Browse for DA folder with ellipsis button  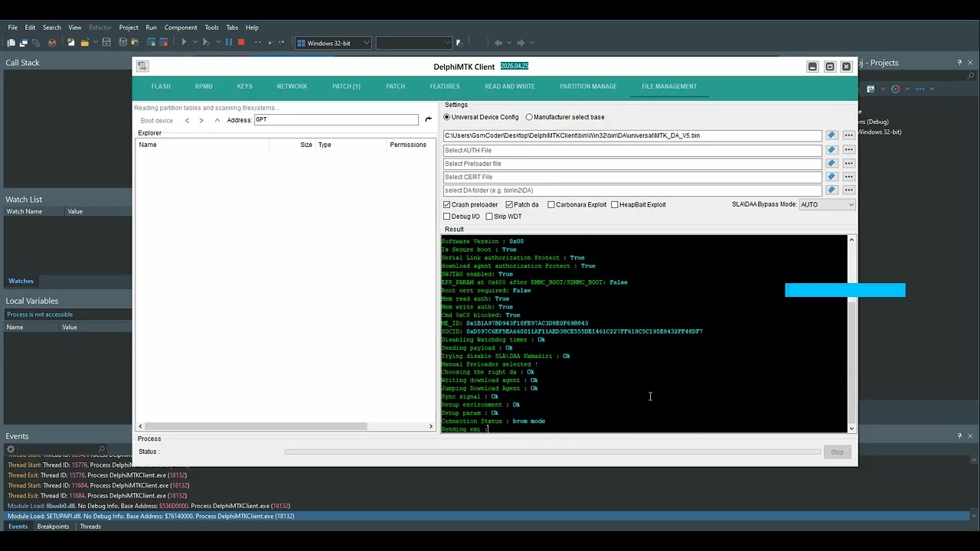(x=848, y=190)
